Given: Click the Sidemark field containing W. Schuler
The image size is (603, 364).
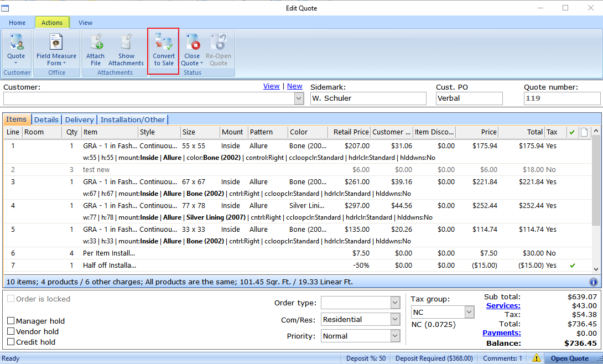Looking at the screenshot, I should coord(367,98).
